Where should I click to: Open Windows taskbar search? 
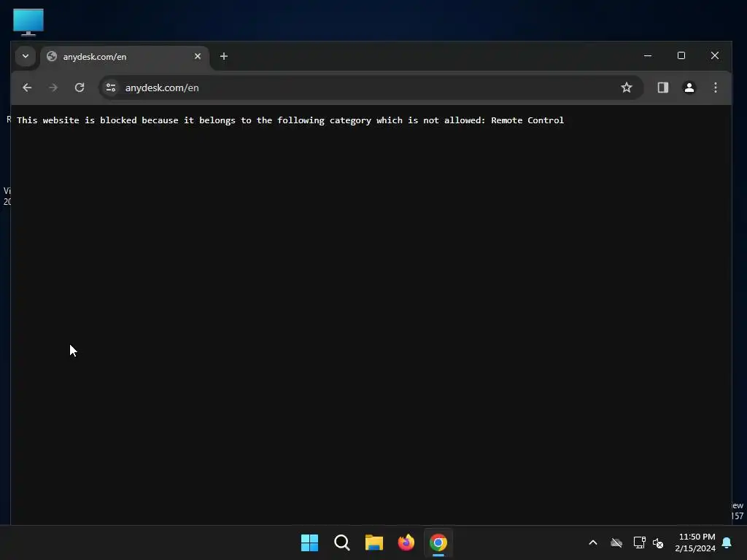click(342, 542)
